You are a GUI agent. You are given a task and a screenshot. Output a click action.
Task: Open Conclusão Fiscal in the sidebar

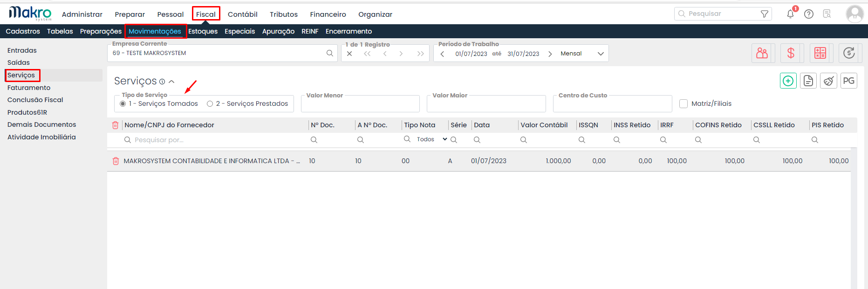35,100
